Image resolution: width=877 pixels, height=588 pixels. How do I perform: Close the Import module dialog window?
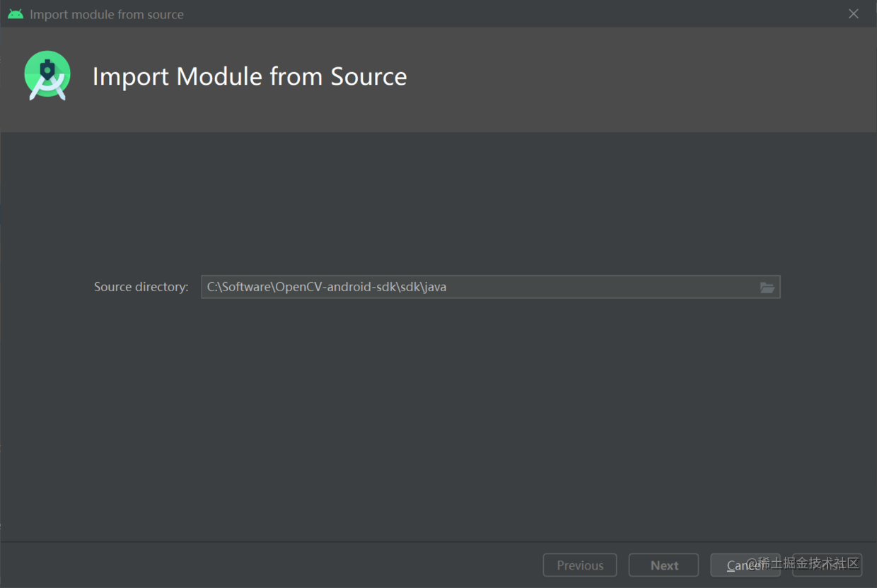point(854,14)
